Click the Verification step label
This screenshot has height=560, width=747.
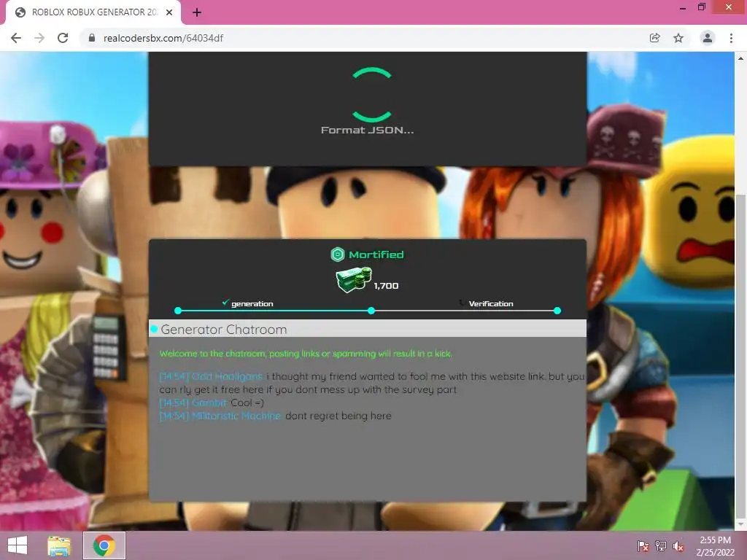(491, 304)
